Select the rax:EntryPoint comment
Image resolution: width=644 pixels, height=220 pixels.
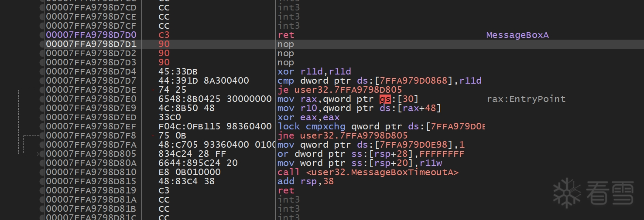[x=526, y=99]
